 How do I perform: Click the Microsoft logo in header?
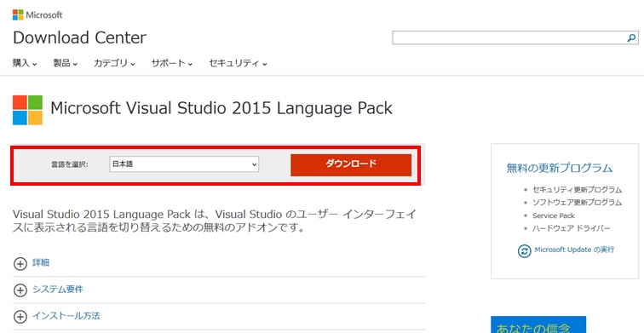37,14
